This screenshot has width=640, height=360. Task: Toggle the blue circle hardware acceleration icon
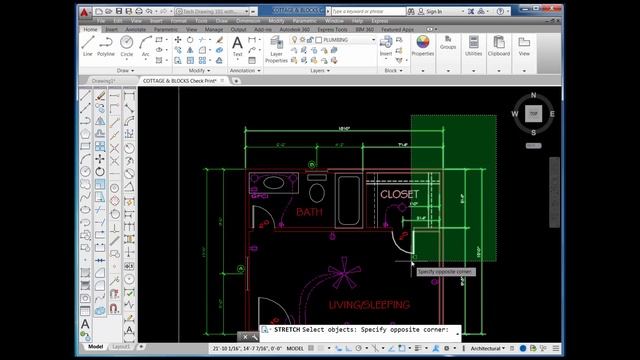tap(523, 348)
